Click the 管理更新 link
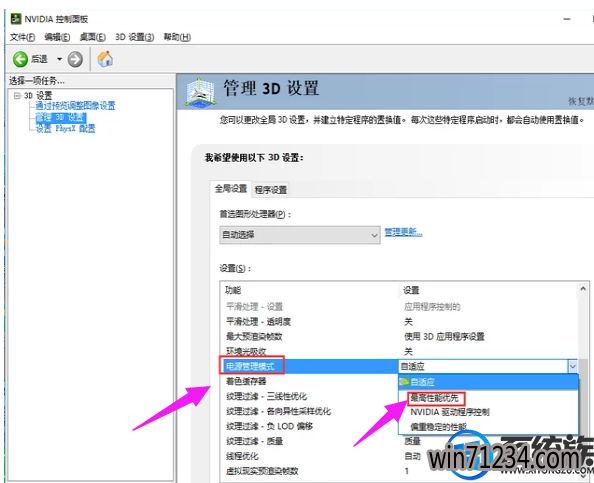Viewport: 594px width, 483px height. click(x=403, y=232)
